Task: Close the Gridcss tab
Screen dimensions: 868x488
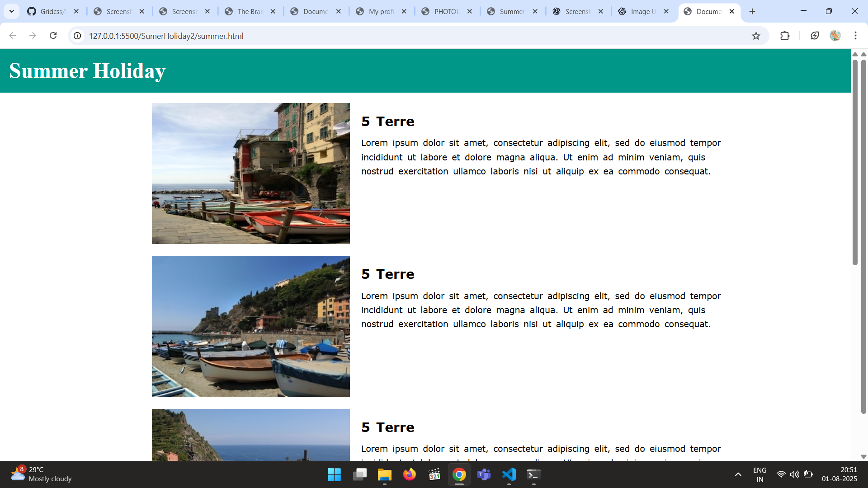Action: coord(76,12)
